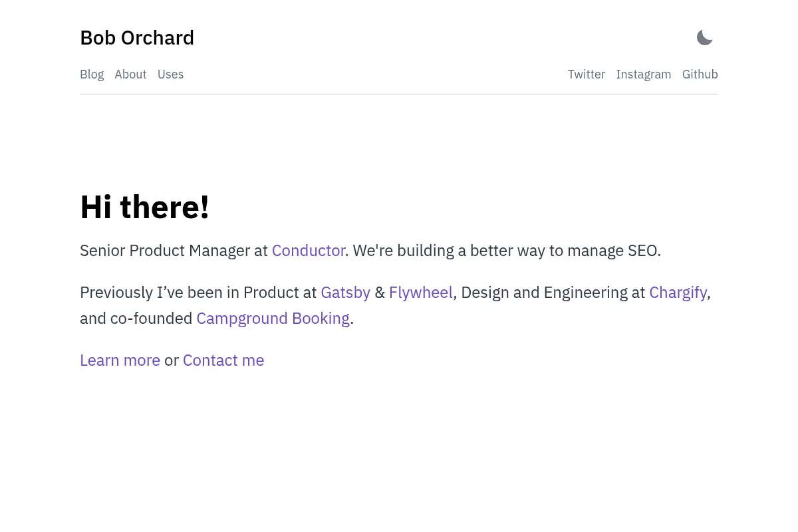Open the About page

130,74
